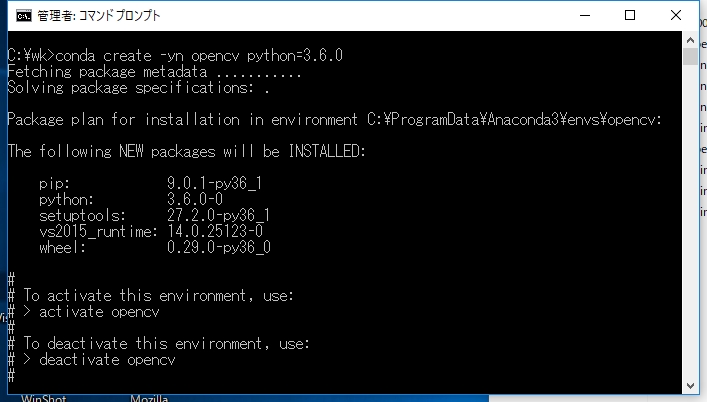The image size is (707, 402).
Task: Close the Command Prompt window
Action: (675, 15)
